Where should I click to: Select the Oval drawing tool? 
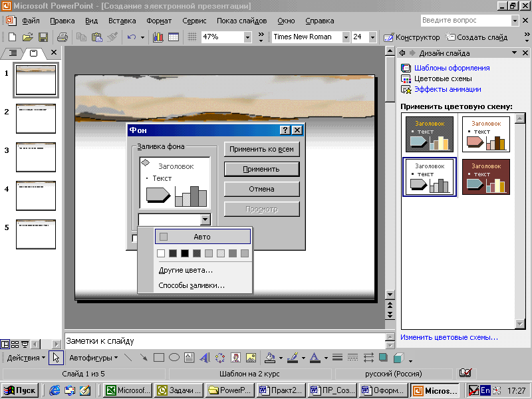174,358
